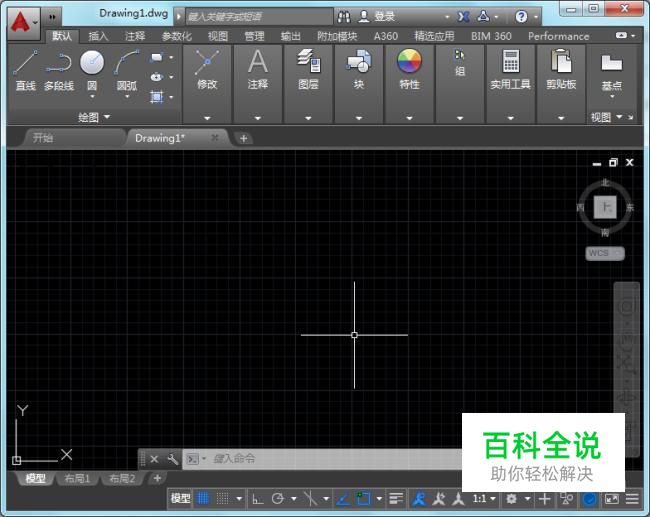Toggle polar tracking in the status bar
650x517 pixels.
pos(277,499)
